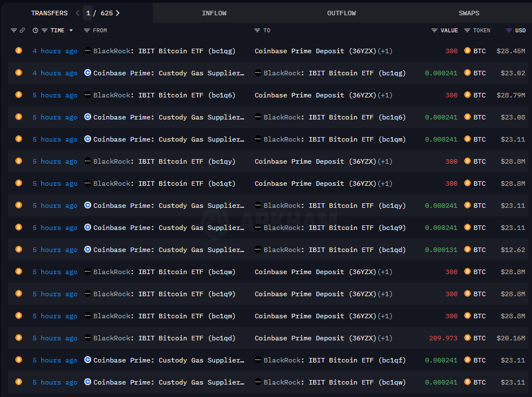Screen dimensions: 532x397
Task: Click the 0.000131 value cell
Action: coord(441,250)
